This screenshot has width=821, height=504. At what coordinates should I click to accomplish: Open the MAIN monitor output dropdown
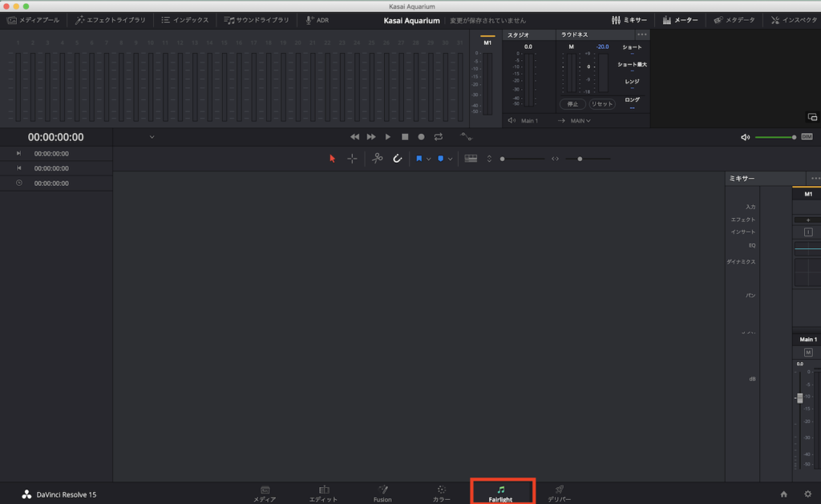[x=580, y=121]
